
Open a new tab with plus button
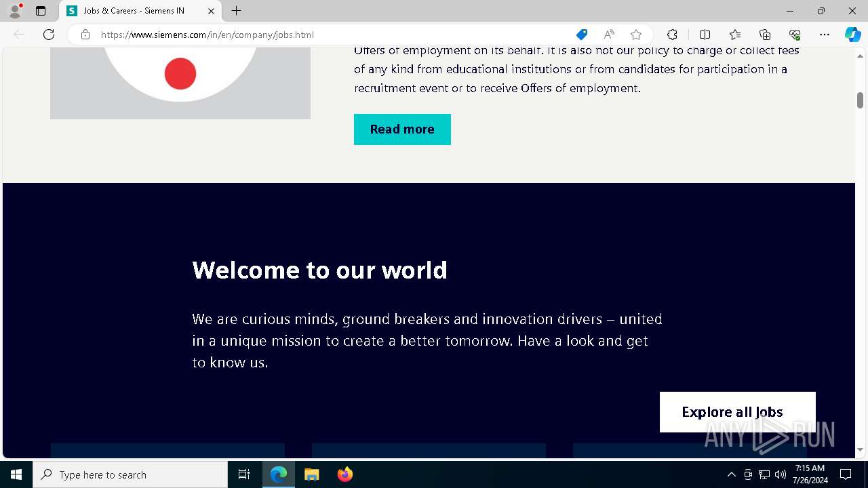[x=236, y=11]
